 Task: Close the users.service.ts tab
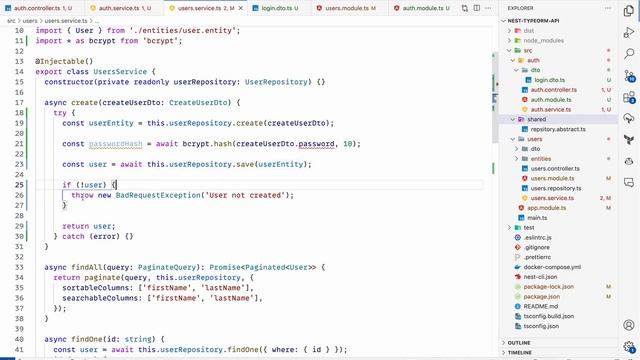click(x=241, y=8)
